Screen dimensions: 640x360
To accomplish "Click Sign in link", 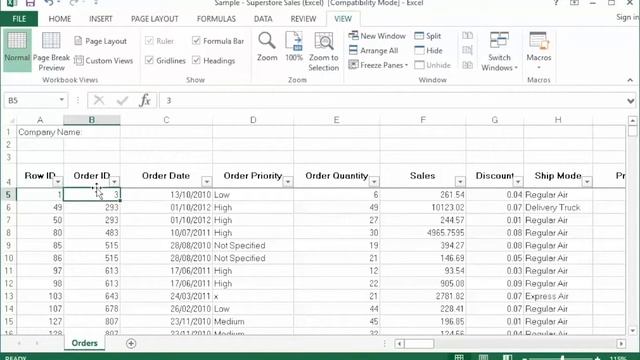I will pyautogui.click(x=627, y=17).
